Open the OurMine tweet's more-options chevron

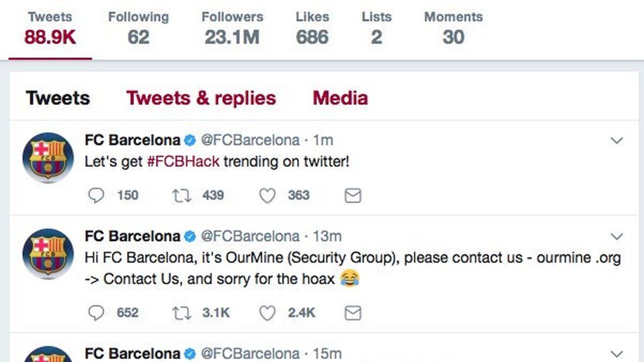[617, 236]
